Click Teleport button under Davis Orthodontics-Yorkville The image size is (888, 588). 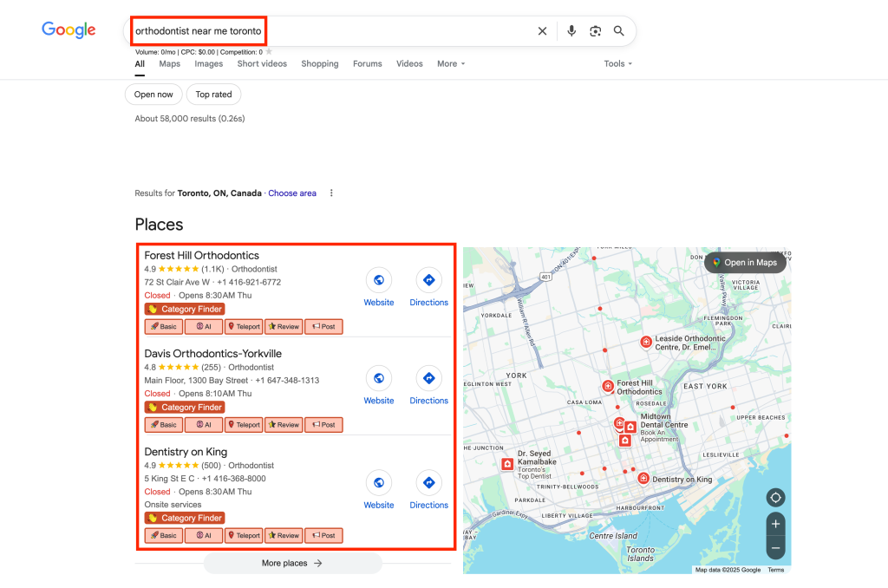(244, 424)
